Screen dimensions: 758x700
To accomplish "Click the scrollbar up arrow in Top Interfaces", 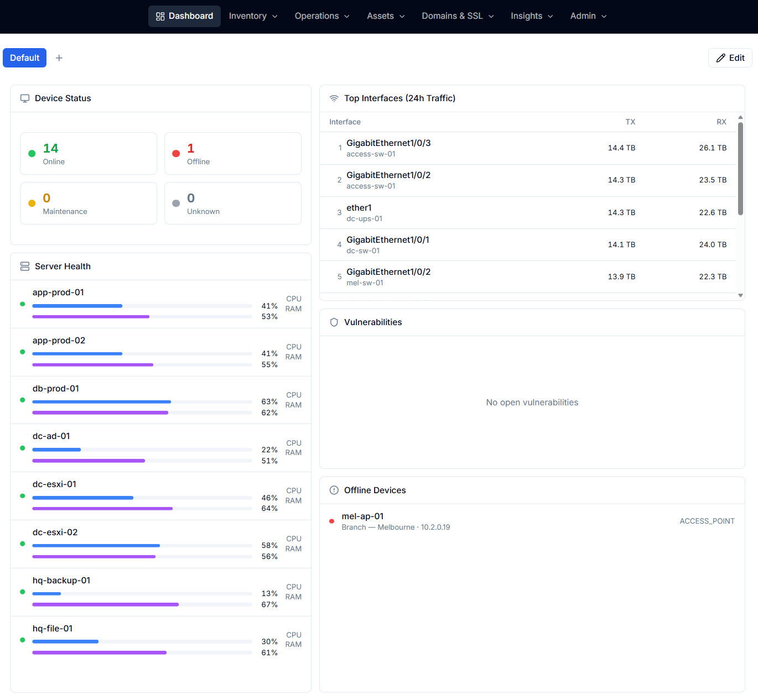I will coord(740,118).
